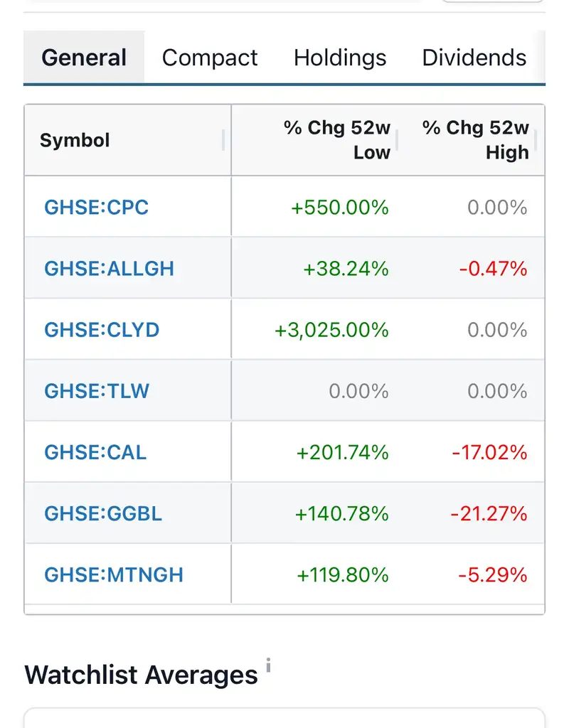The width and height of the screenshot is (569, 728).
Task: Open the GHSE:CAL stock link
Action: [x=95, y=452]
